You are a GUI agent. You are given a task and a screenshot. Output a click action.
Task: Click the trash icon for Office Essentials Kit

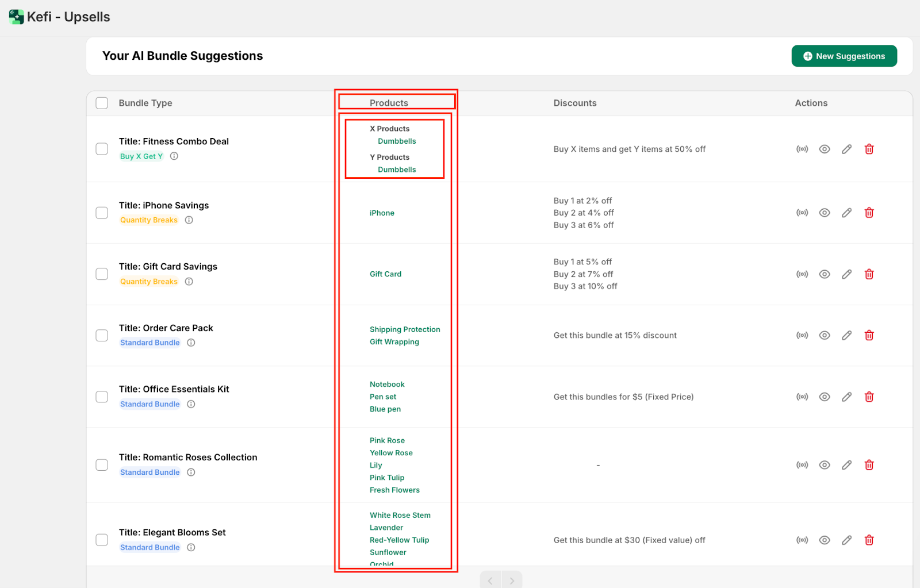(869, 397)
